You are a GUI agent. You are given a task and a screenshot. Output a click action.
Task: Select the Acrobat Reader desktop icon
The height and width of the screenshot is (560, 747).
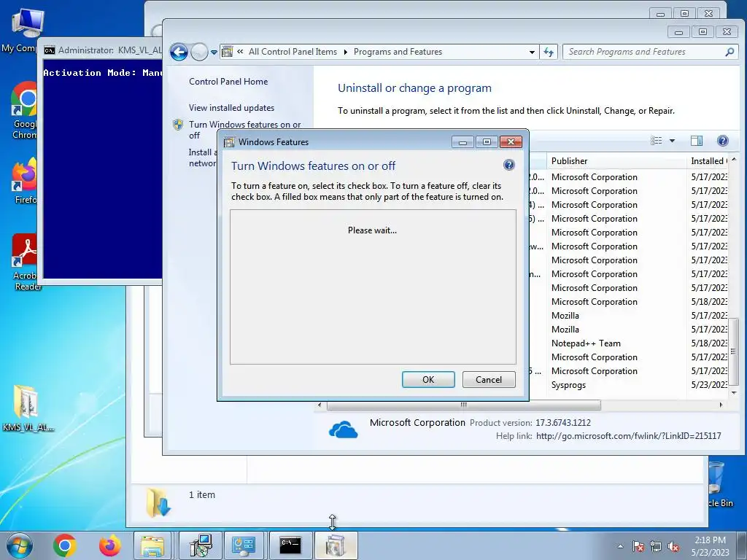click(25, 262)
